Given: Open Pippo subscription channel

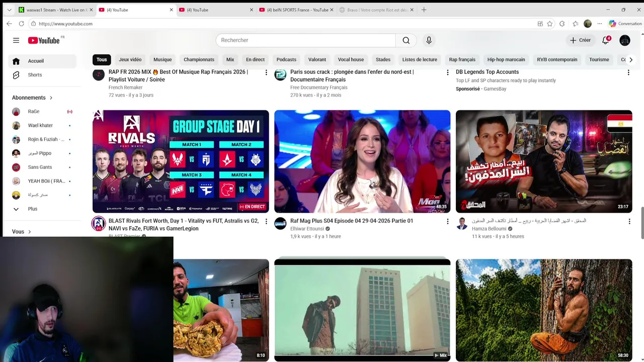Looking at the screenshot, I should coord(42,153).
